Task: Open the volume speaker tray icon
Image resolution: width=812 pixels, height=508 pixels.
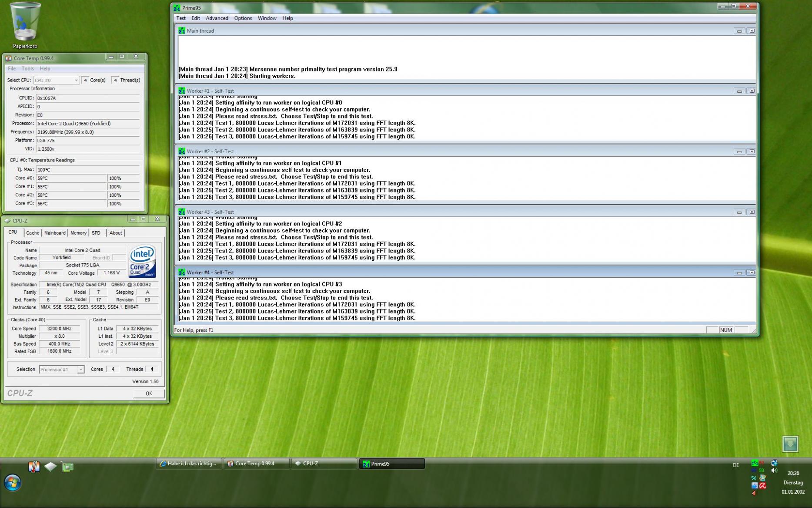Action: 774,470
